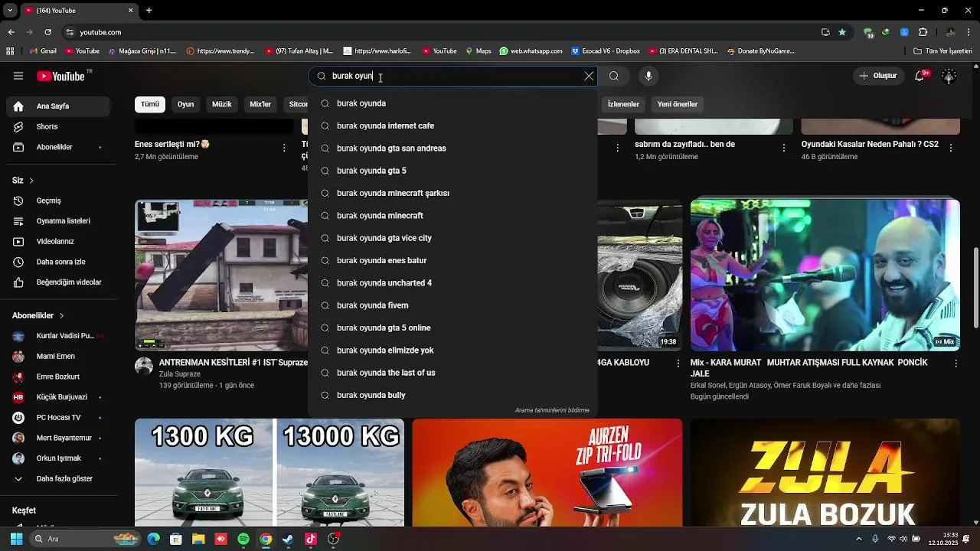Choose suggestion burak oyunda enes batur
980x551 pixels.
pyautogui.click(x=452, y=260)
